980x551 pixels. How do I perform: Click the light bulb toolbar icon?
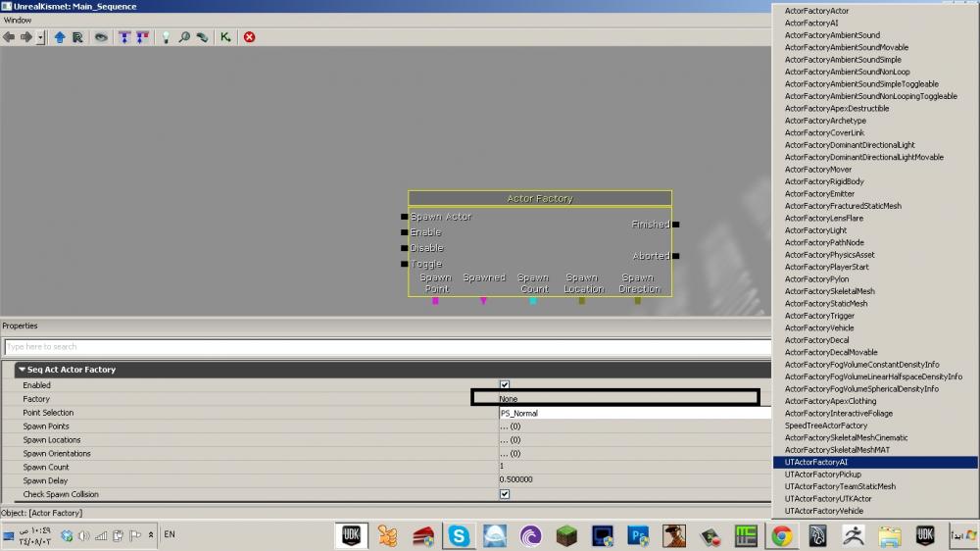pos(166,37)
